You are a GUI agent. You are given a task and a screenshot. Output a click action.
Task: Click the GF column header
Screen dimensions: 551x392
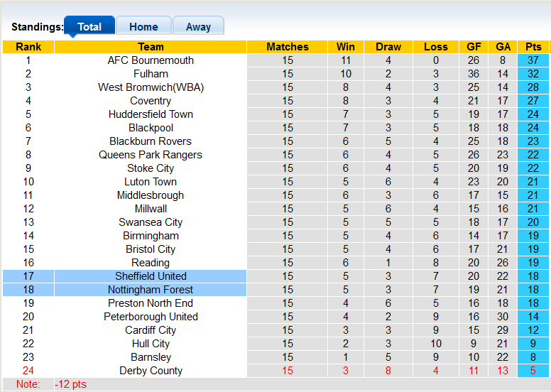tap(474, 47)
